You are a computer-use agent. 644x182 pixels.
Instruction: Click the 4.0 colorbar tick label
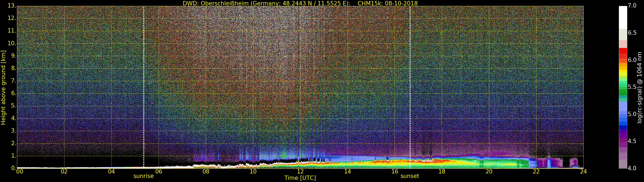point(632,168)
